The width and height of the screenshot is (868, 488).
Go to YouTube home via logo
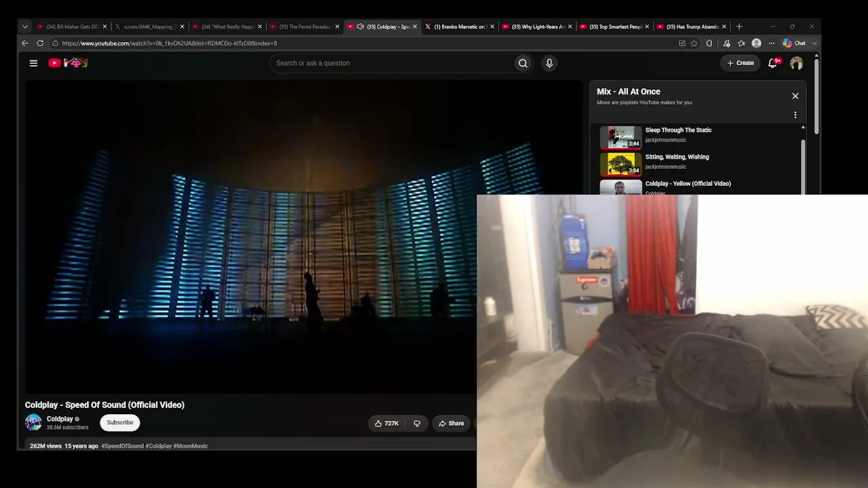tap(68, 63)
